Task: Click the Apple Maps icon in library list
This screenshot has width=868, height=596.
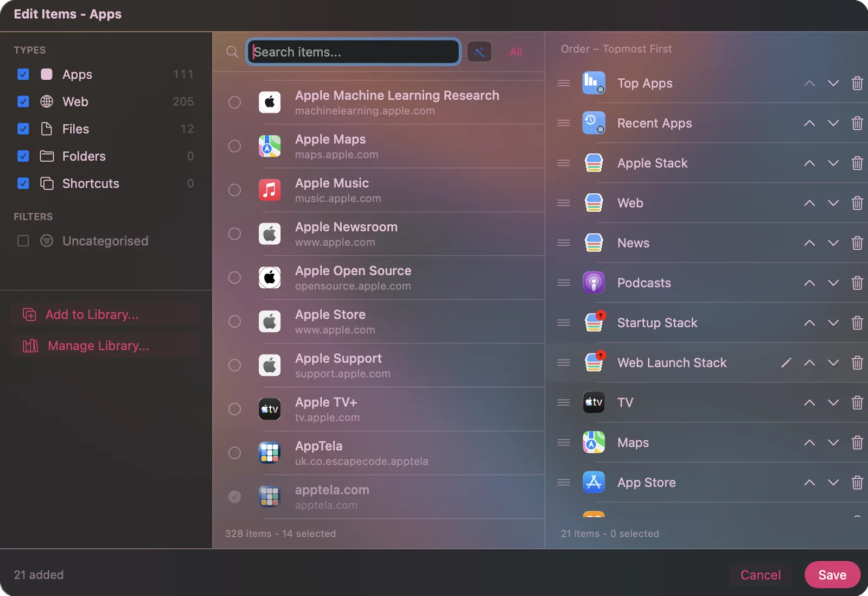Action: 270,146
